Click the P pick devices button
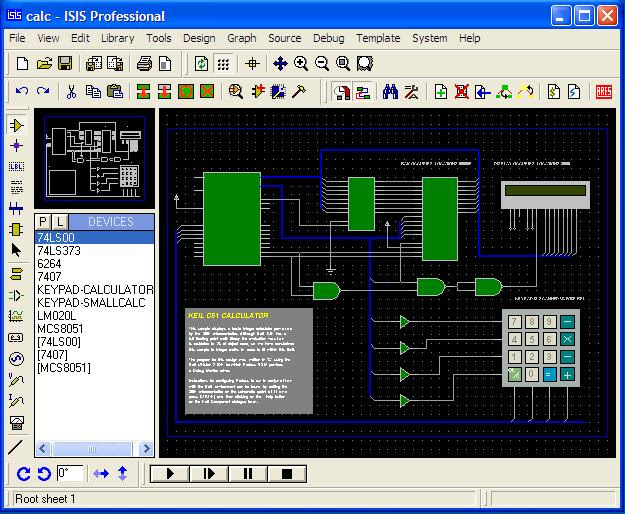The image size is (625, 514). (43, 222)
